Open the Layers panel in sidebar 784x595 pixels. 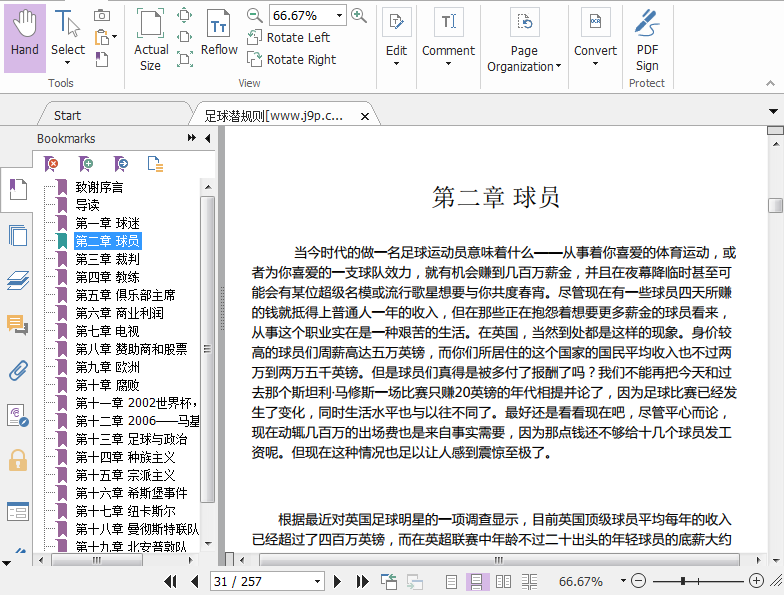(17, 281)
